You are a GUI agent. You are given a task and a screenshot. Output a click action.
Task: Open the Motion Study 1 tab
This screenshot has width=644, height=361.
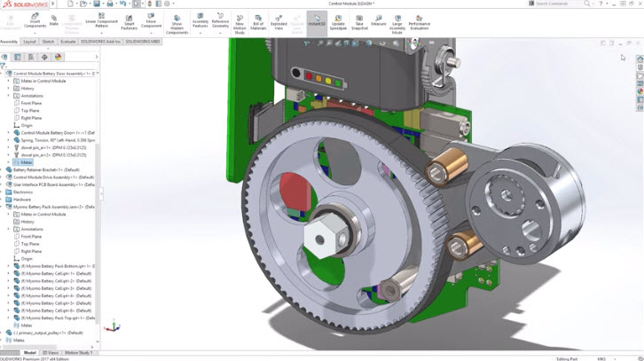pyautogui.click(x=78, y=353)
